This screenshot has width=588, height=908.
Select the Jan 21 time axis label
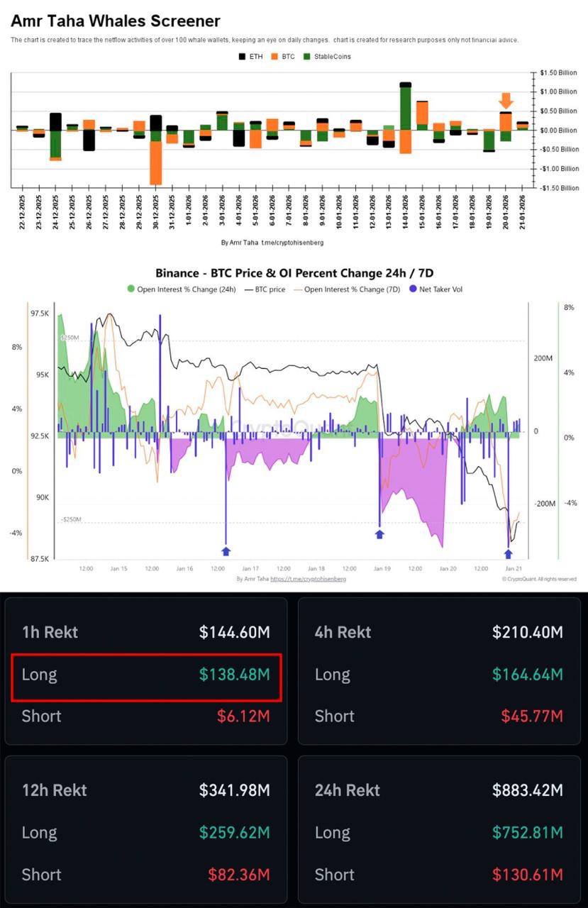514,568
